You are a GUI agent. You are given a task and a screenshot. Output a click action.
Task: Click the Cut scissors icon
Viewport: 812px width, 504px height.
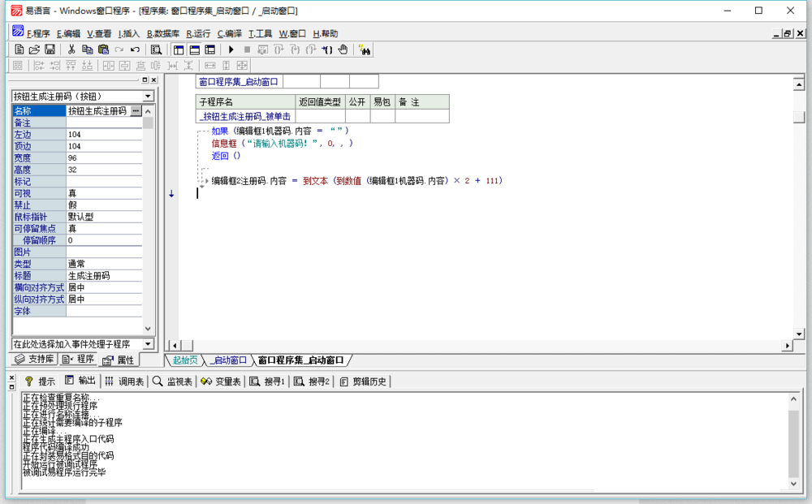(x=71, y=50)
